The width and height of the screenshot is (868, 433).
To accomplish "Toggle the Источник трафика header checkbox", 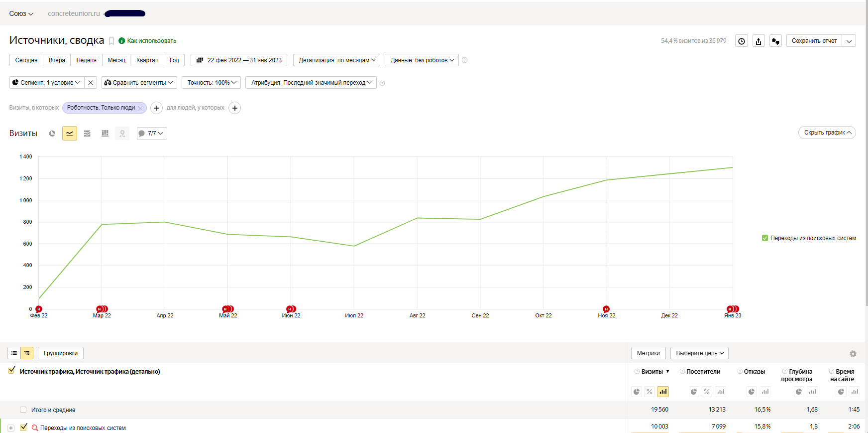I will pos(11,370).
